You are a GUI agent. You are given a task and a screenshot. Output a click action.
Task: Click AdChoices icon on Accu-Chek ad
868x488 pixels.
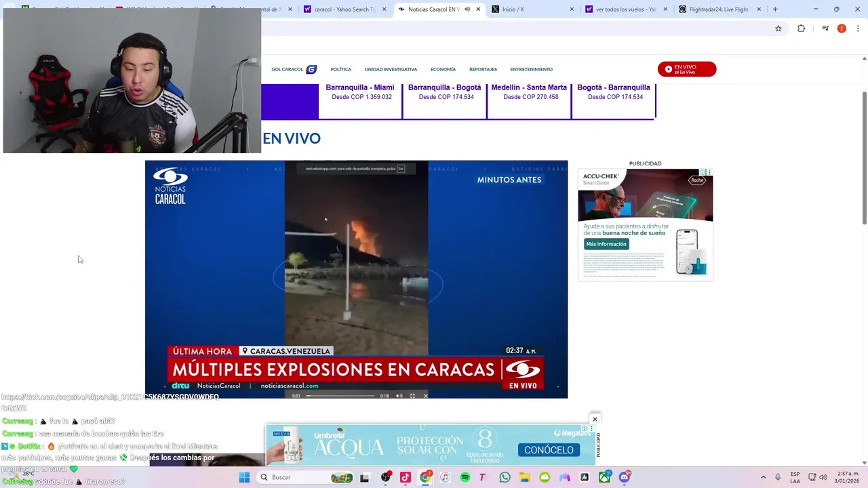(x=703, y=172)
